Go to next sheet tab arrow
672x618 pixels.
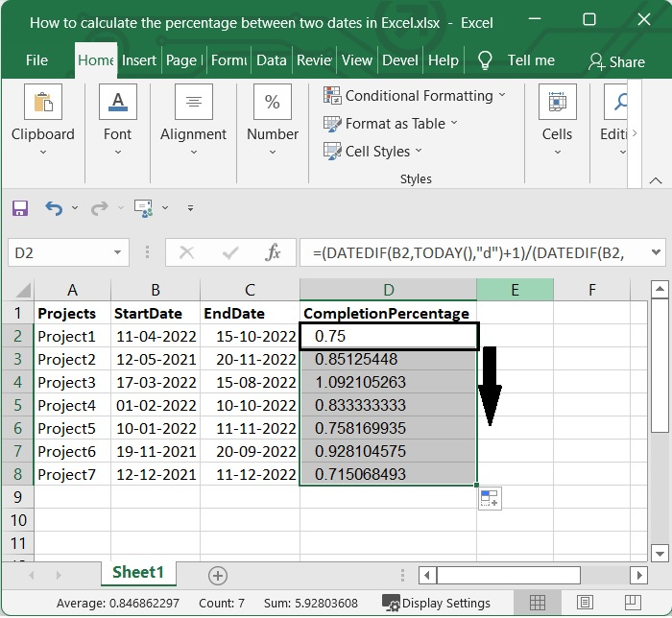click(59, 575)
